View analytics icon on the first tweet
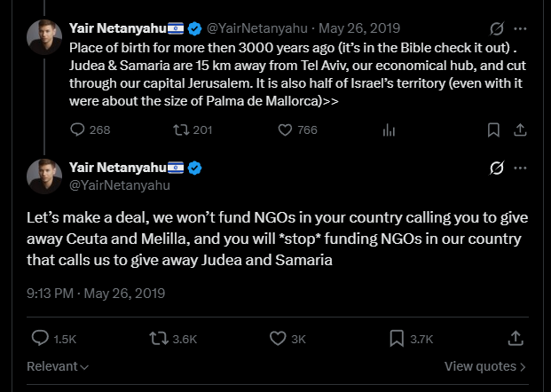The image size is (551, 392). (x=389, y=130)
